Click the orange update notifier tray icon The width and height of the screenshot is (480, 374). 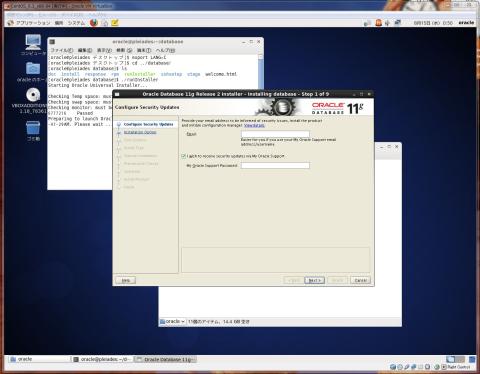(379, 23)
